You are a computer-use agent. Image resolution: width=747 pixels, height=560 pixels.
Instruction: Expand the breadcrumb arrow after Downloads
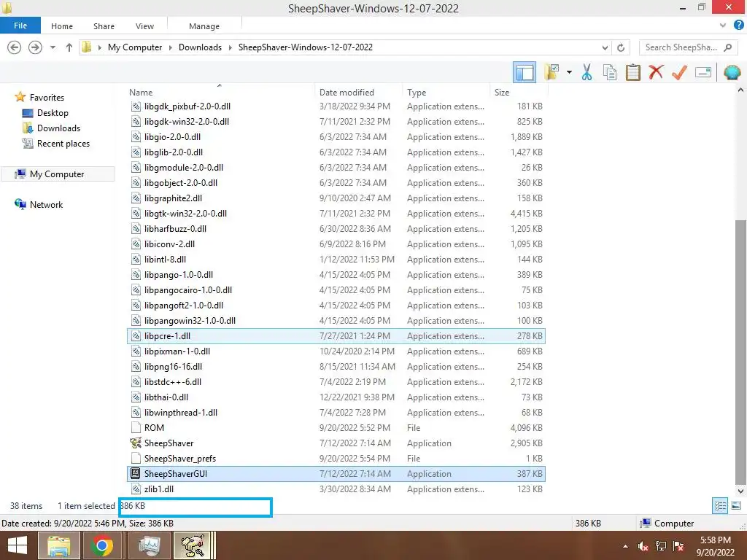(231, 47)
